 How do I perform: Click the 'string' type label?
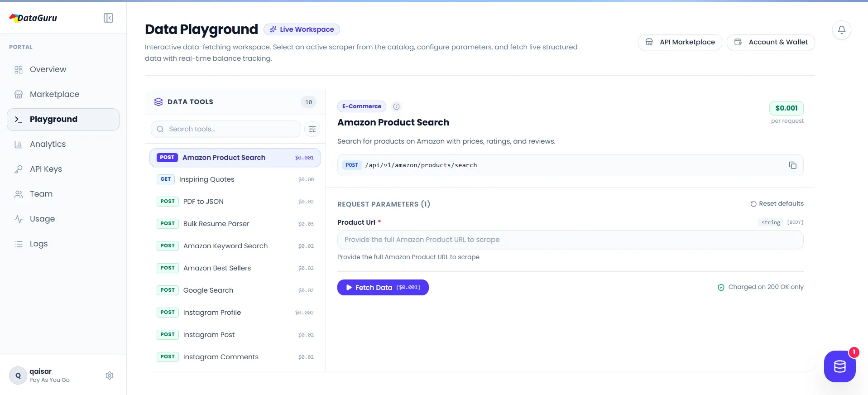[x=771, y=222]
